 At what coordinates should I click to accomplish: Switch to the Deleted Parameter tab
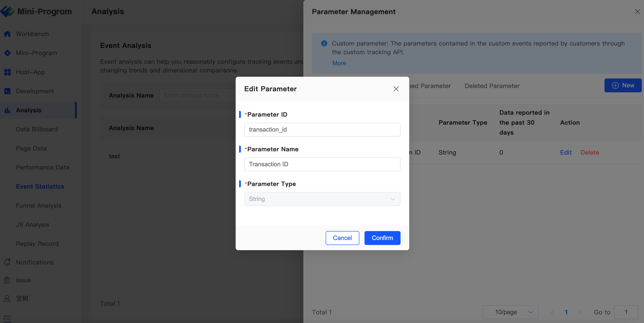tap(492, 86)
